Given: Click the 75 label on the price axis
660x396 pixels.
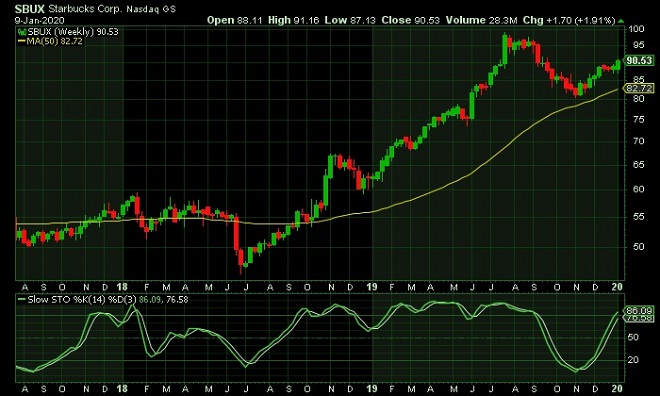Looking at the screenshot, I should pos(638,120).
